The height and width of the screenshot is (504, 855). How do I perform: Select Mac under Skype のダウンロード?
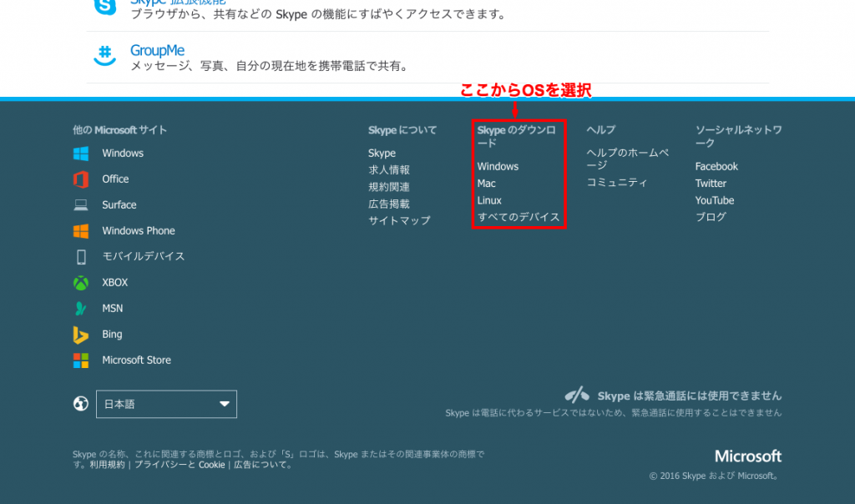coord(487,183)
